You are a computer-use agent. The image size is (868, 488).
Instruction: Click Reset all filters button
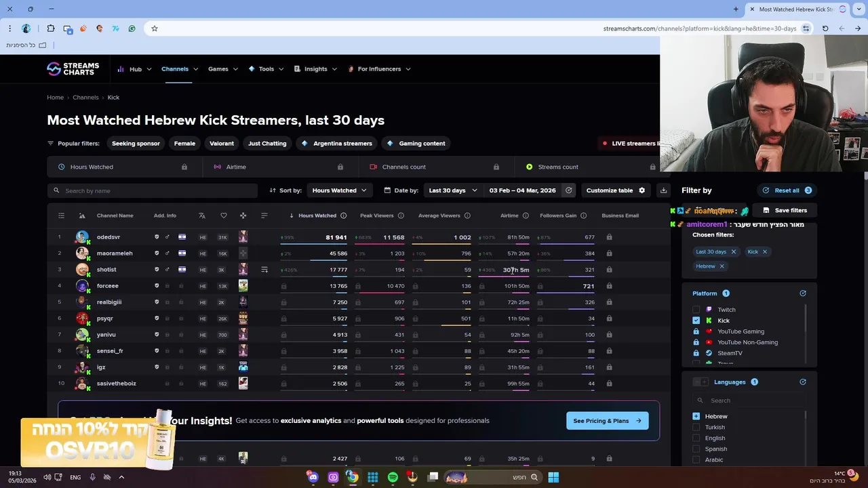(x=787, y=190)
